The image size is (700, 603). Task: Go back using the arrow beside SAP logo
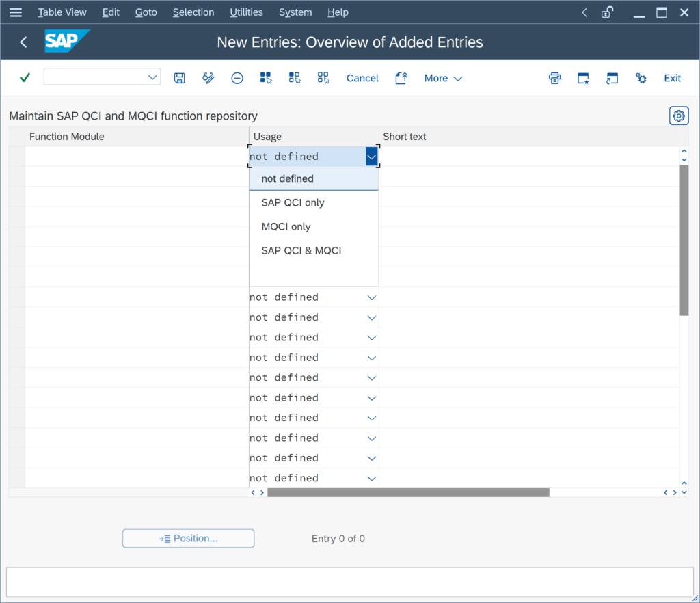click(24, 42)
